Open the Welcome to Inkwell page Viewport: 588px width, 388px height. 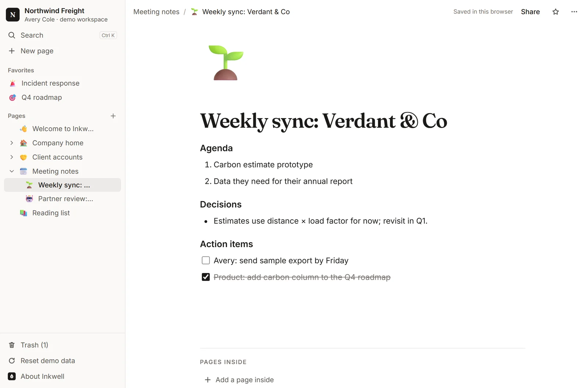pos(62,129)
